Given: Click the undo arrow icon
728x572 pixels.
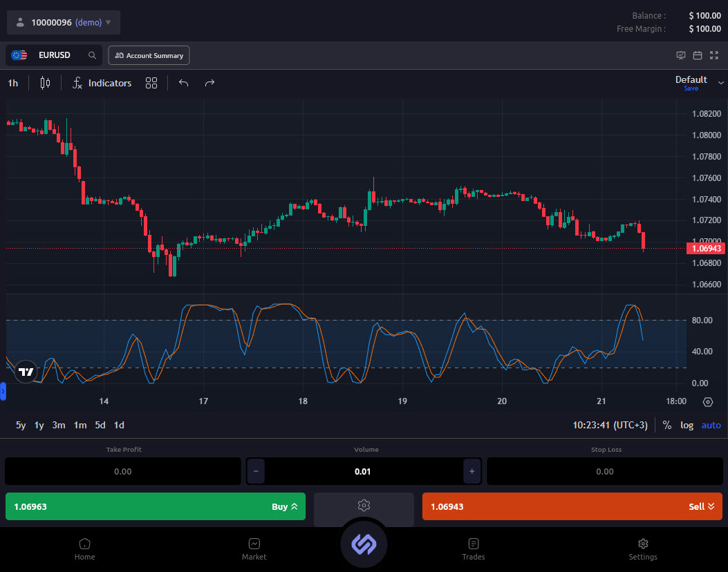Looking at the screenshot, I should [x=183, y=83].
